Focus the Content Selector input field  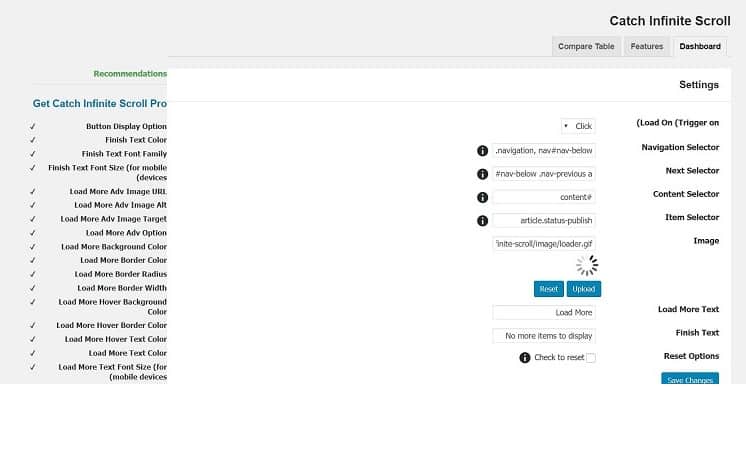(544, 197)
